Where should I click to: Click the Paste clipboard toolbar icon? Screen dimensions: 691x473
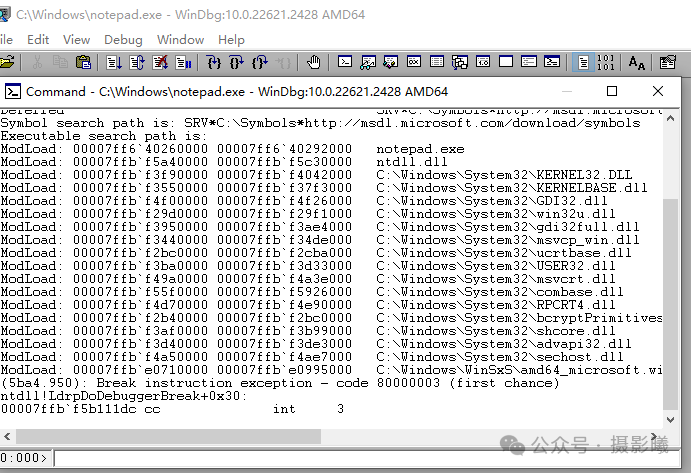click(83, 62)
